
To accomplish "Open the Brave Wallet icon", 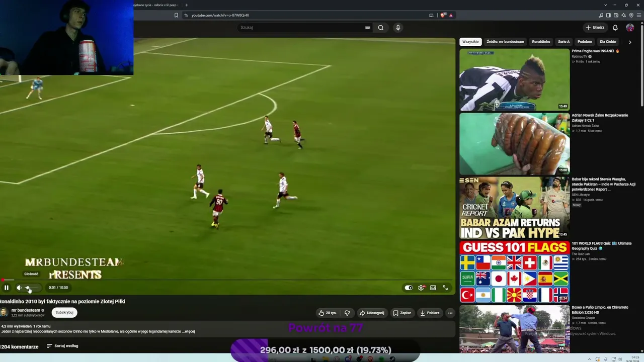I will pos(616,15).
